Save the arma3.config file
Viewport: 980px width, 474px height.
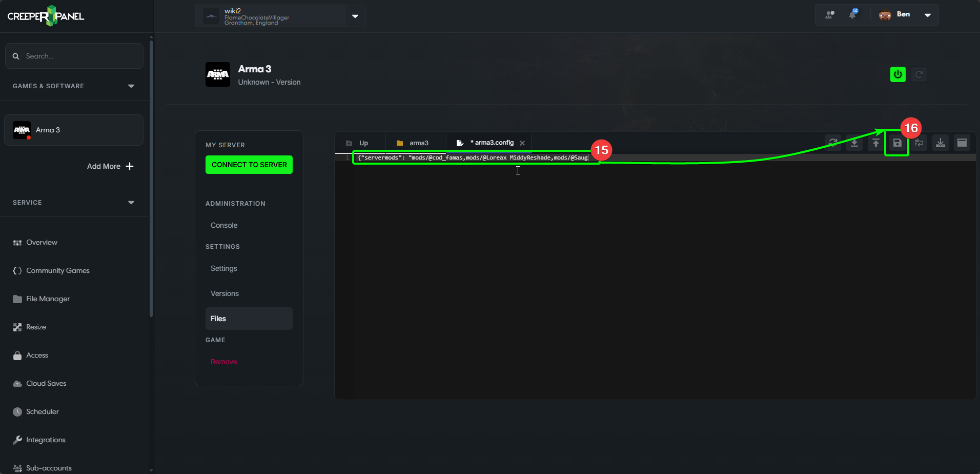[x=897, y=143]
